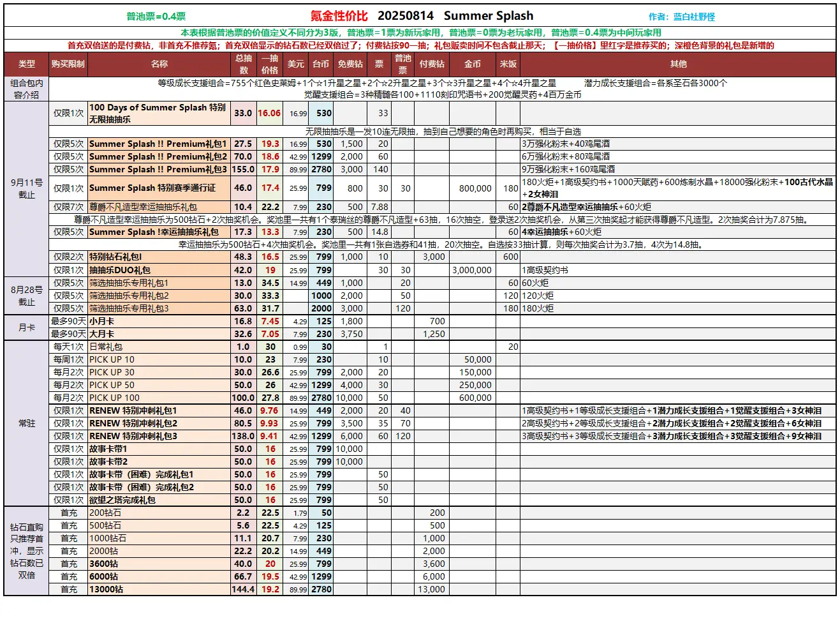Click the 其他 column header
The height and width of the screenshot is (623, 840).
pyautogui.click(x=678, y=64)
